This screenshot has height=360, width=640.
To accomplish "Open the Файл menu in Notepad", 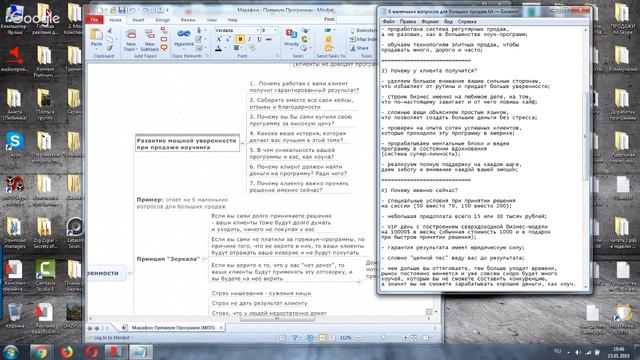I will (x=388, y=21).
